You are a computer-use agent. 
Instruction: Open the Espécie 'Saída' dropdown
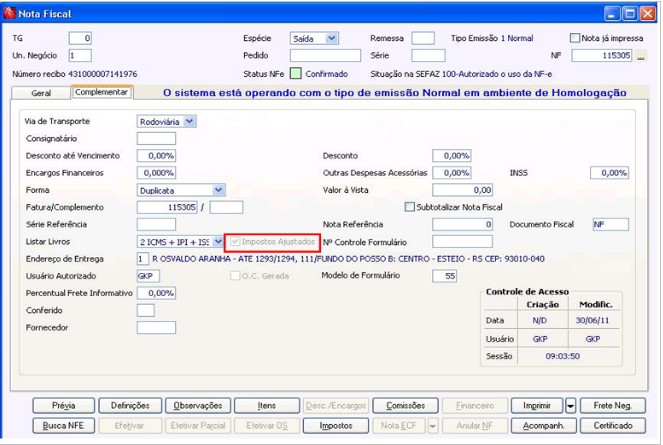click(332, 38)
